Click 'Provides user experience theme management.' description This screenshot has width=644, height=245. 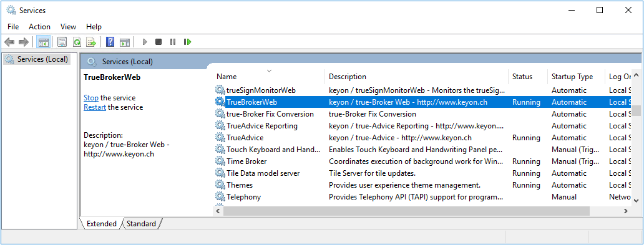coord(404,185)
